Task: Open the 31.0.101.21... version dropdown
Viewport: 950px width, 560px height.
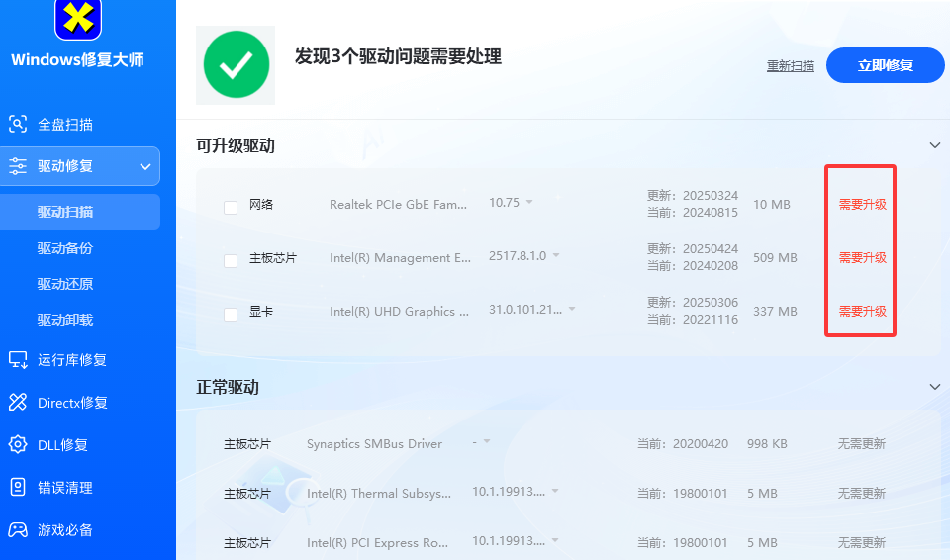Action: [x=571, y=309]
